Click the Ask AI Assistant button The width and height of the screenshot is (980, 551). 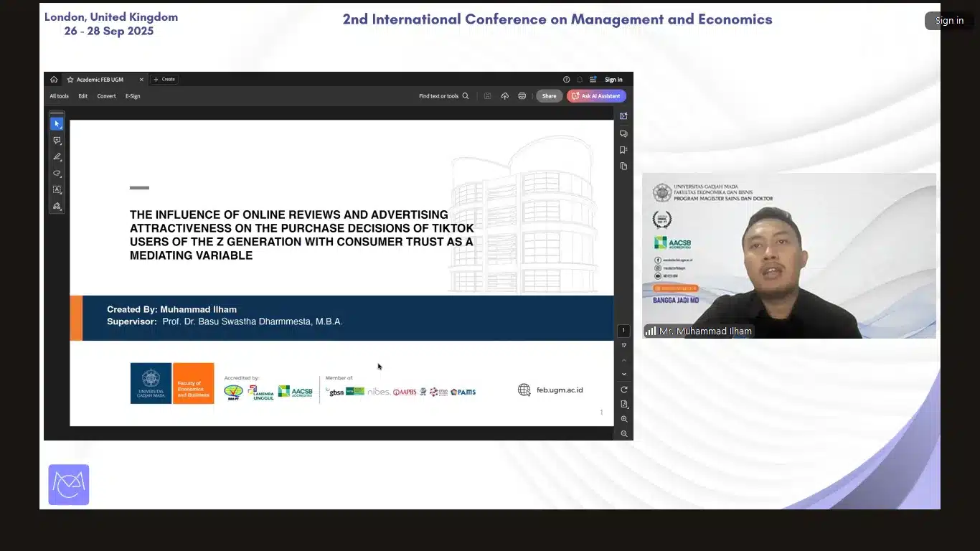596,96
